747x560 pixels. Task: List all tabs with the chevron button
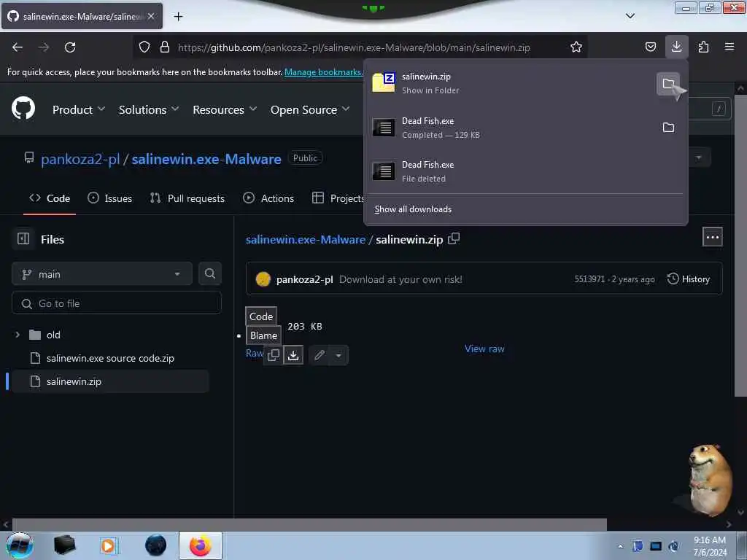coord(630,16)
